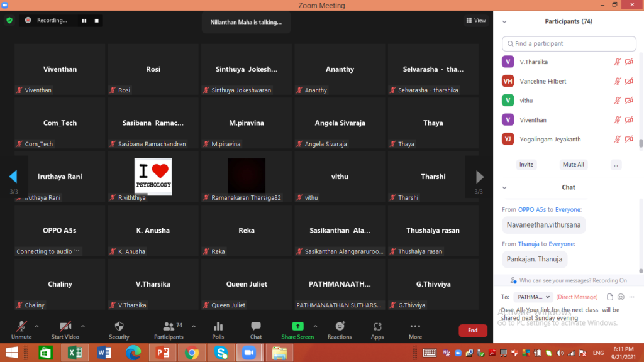Viewport: 644px width, 362px height.
Task: Open participants more options ellipsis button
Action: tap(616, 165)
